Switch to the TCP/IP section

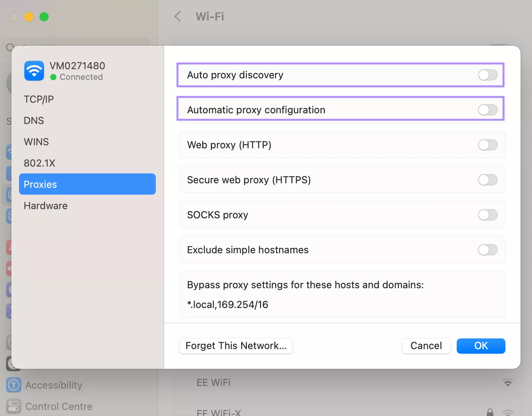point(38,99)
